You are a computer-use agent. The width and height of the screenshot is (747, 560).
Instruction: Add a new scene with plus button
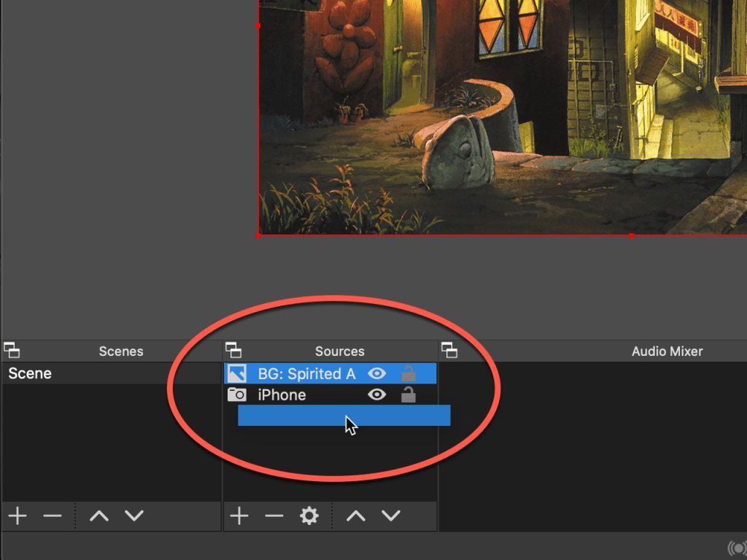18,516
